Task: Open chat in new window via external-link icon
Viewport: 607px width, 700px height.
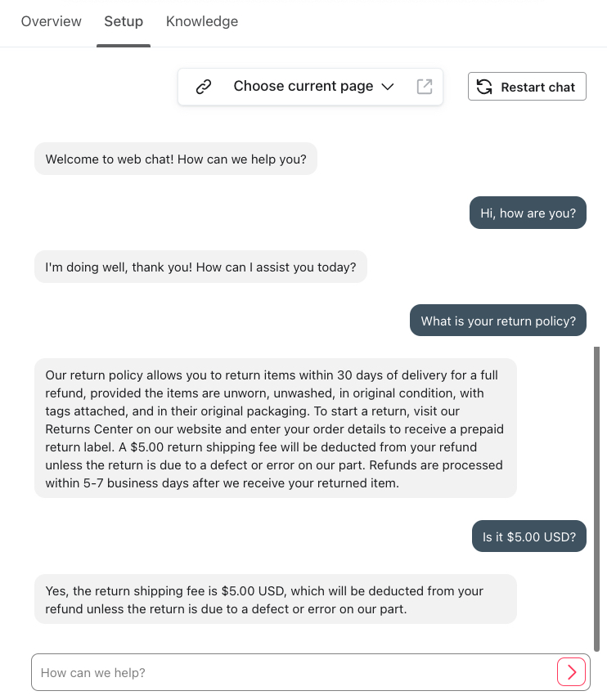Action: coord(425,86)
